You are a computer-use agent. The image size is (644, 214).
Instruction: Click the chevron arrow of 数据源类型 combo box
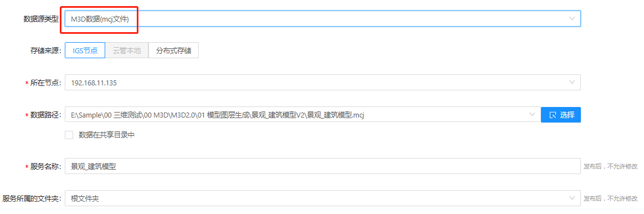[x=572, y=18]
